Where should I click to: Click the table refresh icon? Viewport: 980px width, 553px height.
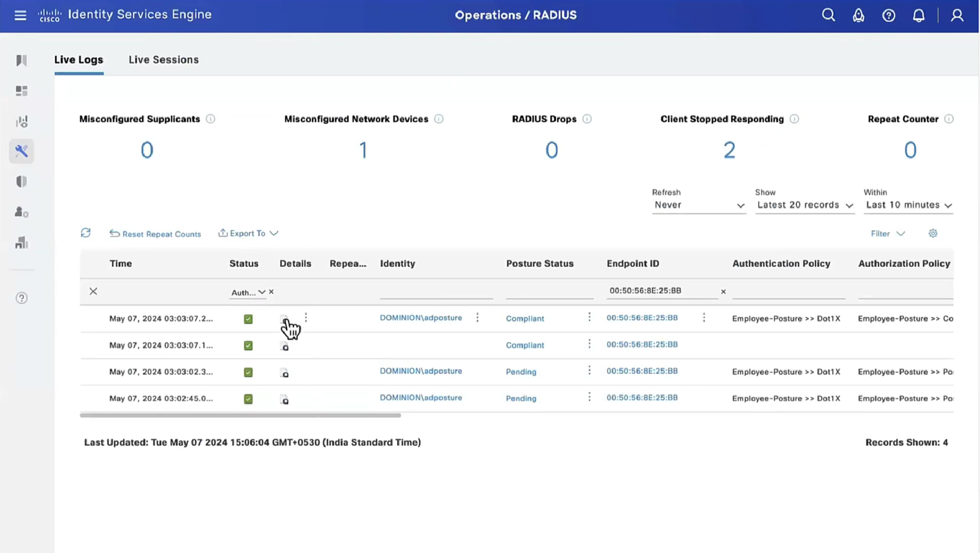(86, 233)
